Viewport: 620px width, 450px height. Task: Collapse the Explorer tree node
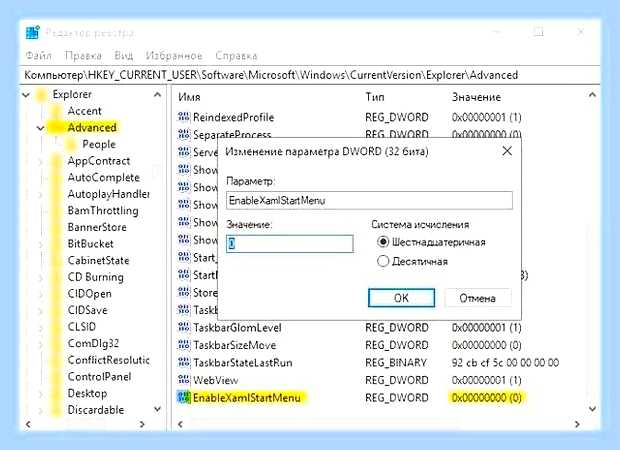pyautogui.click(x=26, y=95)
